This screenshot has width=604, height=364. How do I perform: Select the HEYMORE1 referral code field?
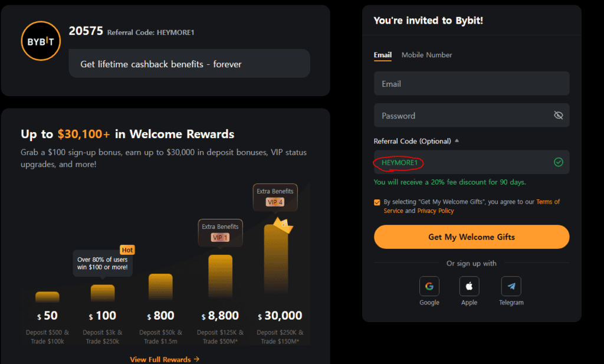point(398,162)
